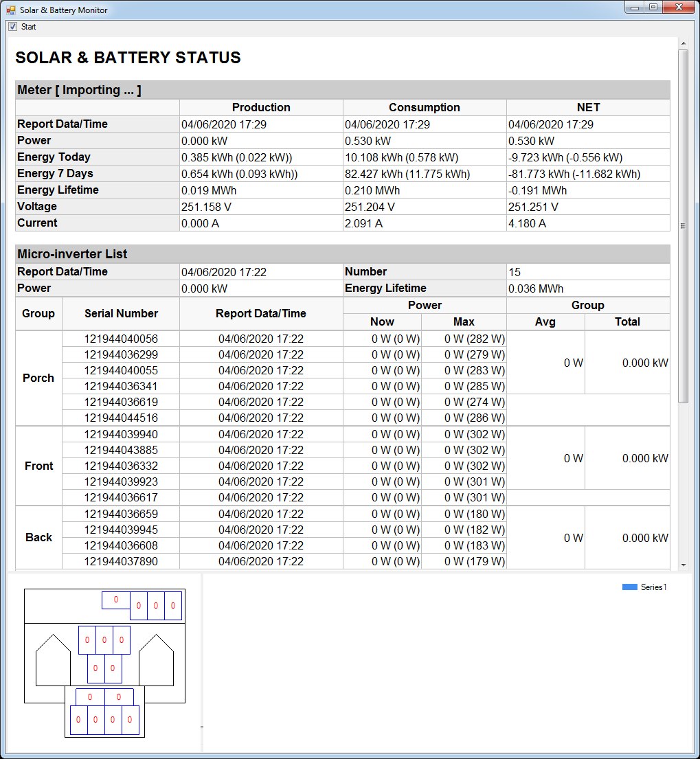The image size is (700, 759).
Task: Click the Front group cell
Action: pyautogui.click(x=38, y=466)
